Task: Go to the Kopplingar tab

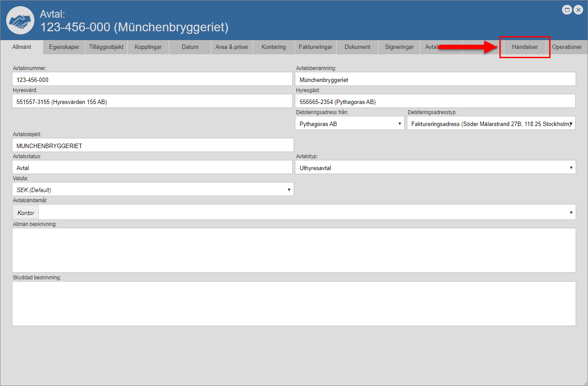Action: click(148, 47)
